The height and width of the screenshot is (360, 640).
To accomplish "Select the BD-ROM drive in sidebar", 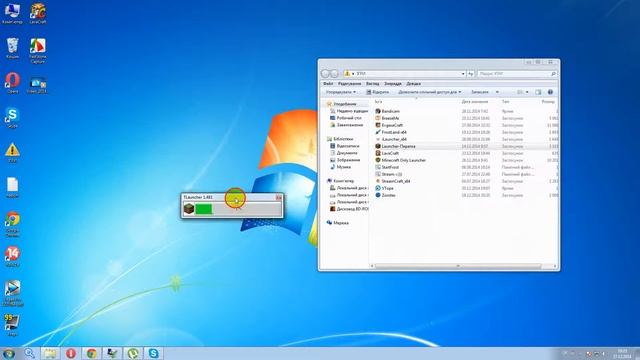I will click(x=349, y=209).
